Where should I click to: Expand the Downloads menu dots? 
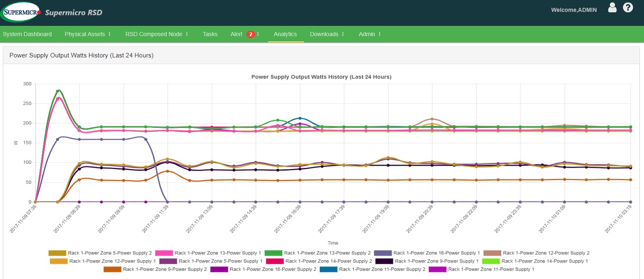(x=343, y=34)
